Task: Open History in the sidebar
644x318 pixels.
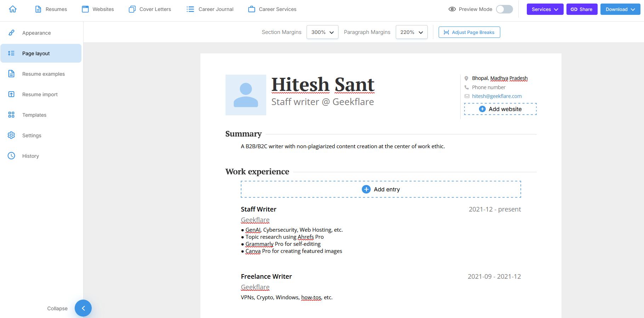Action: [41, 156]
